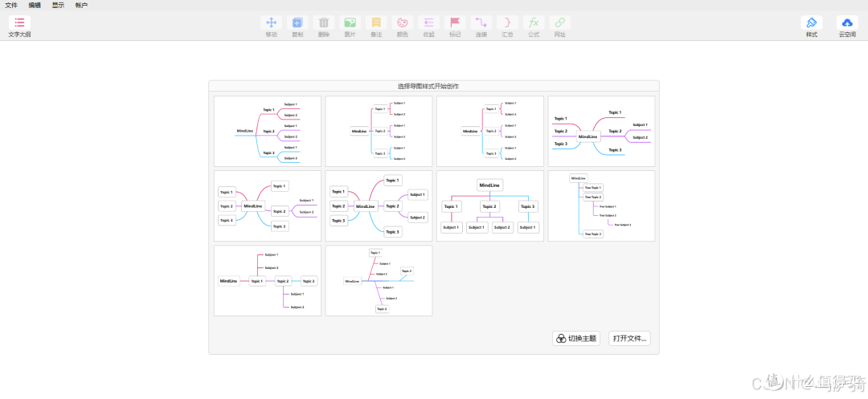This screenshot has width=868, height=399.
Task: Add a 汇总 summary bracket
Action: pos(507,22)
